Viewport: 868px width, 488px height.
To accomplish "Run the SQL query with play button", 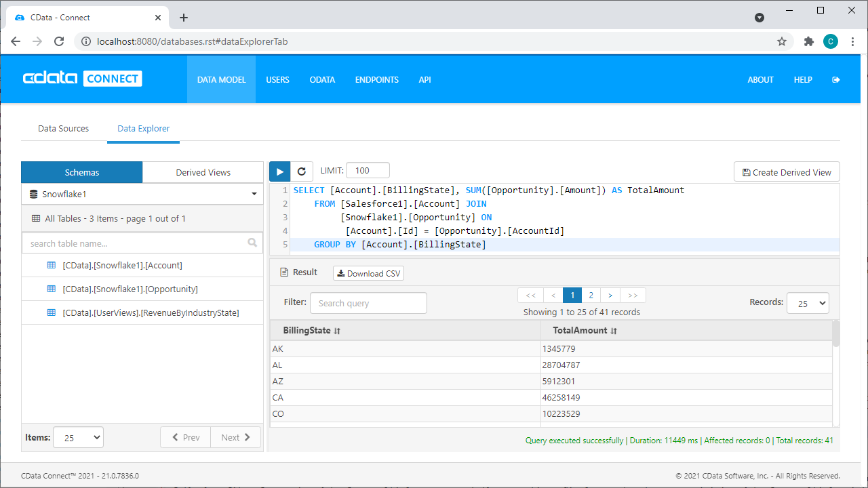I will click(x=279, y=171).
